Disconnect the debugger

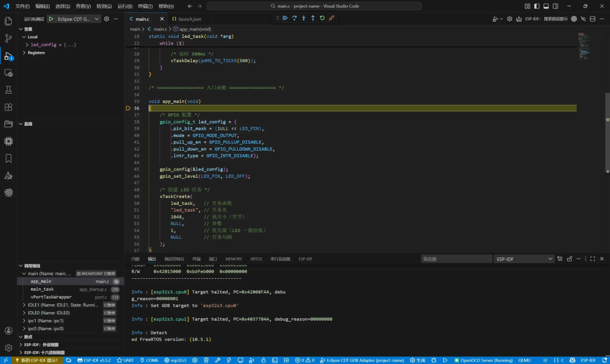tap(332, 18)
